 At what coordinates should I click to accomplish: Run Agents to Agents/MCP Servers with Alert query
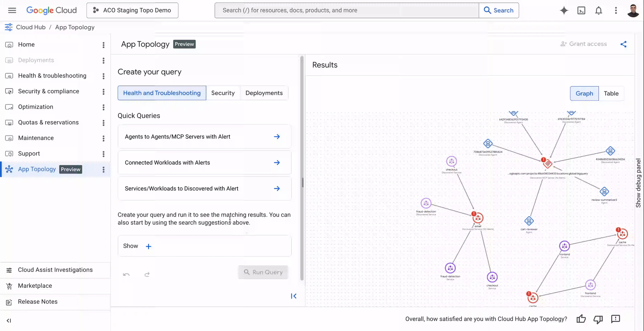pyautogui.click(x=204, y=137)
